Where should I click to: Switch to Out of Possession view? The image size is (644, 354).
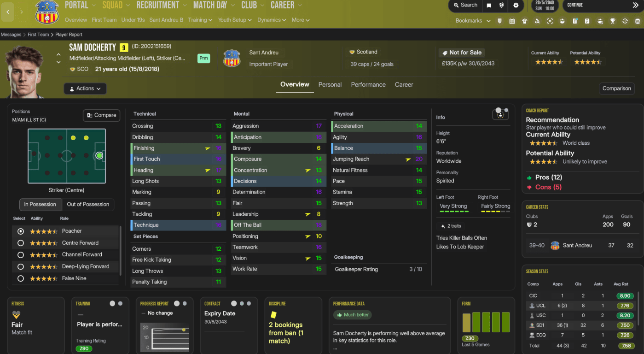[x=88, y=204]
